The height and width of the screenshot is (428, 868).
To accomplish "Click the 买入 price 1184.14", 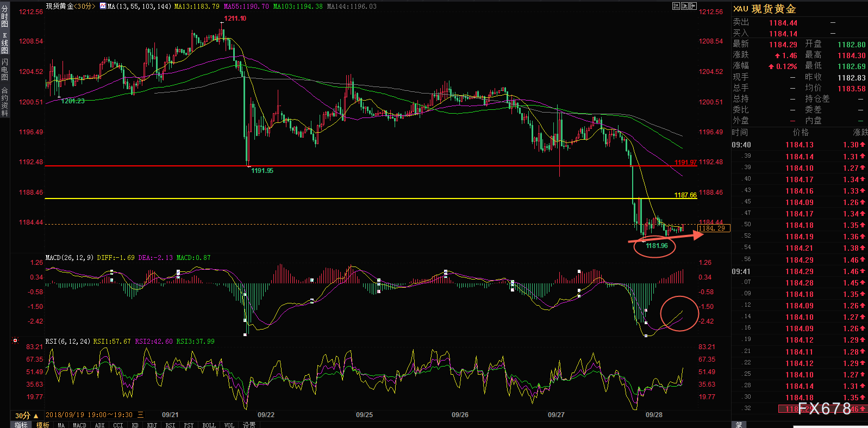I will [783, 34].
